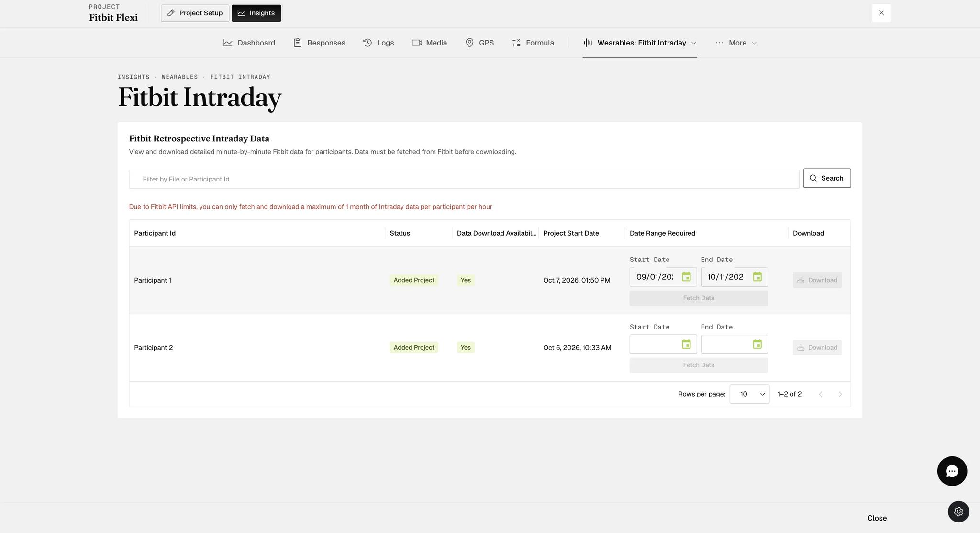Viewport: 980px width, 533px height.
Task: Switch to Formula tab
Action: pos(533,43)
